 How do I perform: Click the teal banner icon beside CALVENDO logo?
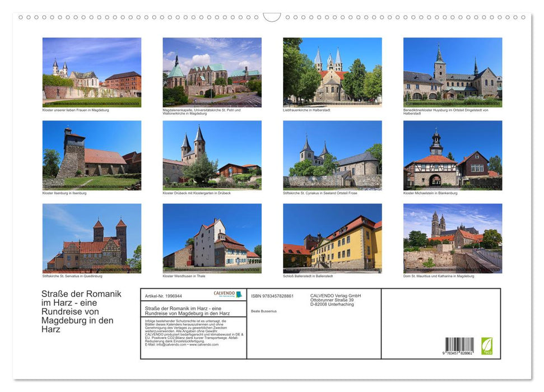[x=240, y=295]
